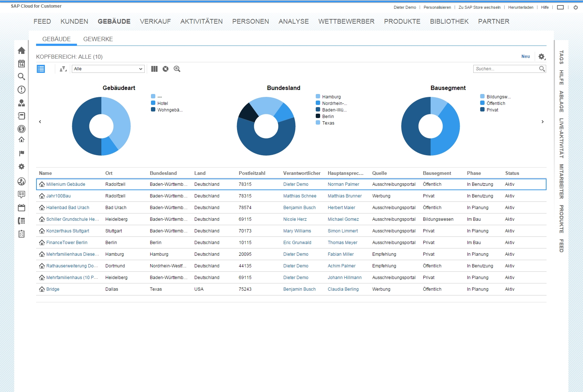This screenshot has height=392, width=583.
Task: Open the calendar icon showing 14 in sidebar
Action: tap(22, 64)
